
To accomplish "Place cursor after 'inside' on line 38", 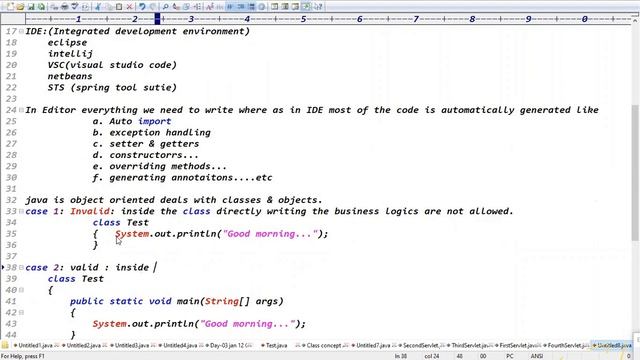I will (x=150, y=268).
